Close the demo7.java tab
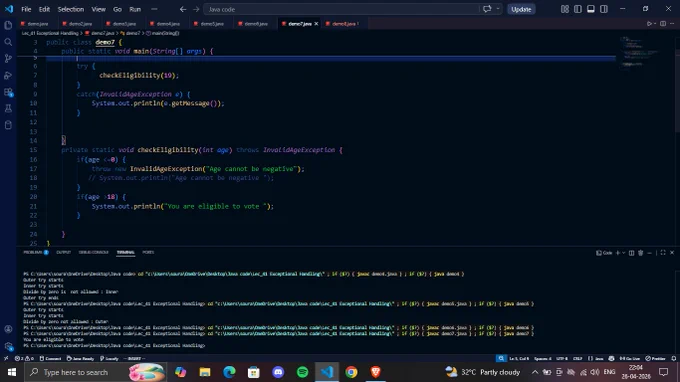 316,24
